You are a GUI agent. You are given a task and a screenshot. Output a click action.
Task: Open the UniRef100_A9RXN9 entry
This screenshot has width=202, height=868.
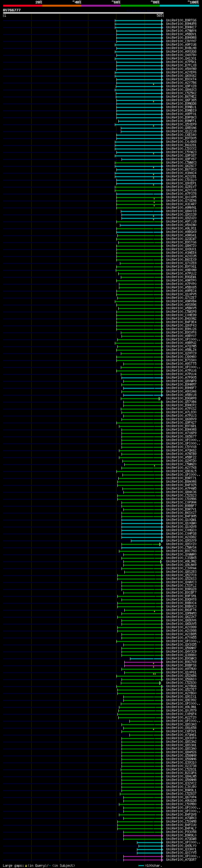click(x=181, y=270)
